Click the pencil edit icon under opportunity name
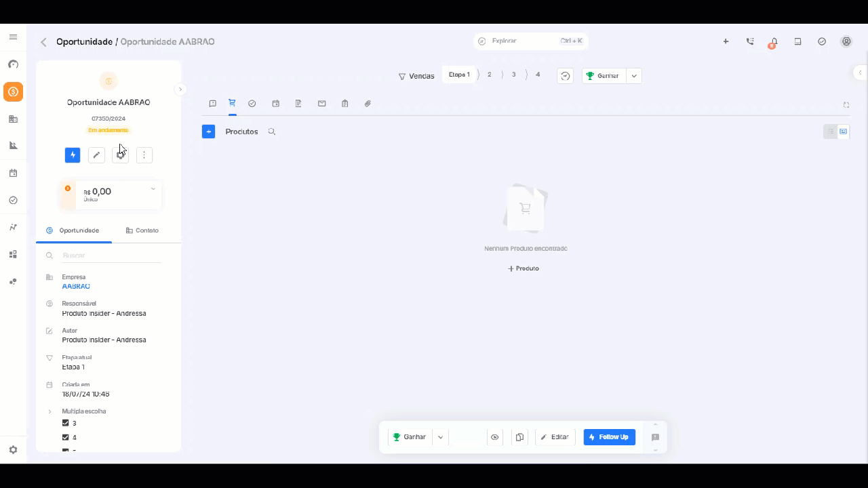Viewport: 868px width, 488px height. tap(96, 155)
